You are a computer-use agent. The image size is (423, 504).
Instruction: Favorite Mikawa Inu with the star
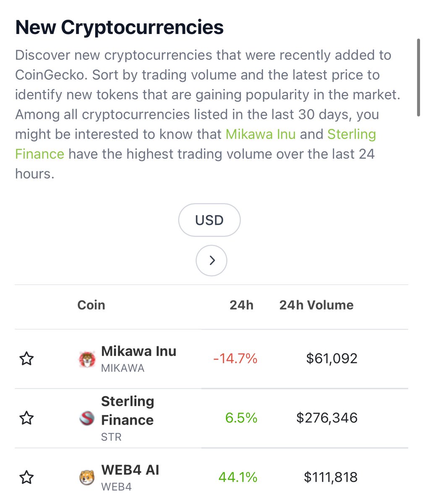(x=26, y=359)
